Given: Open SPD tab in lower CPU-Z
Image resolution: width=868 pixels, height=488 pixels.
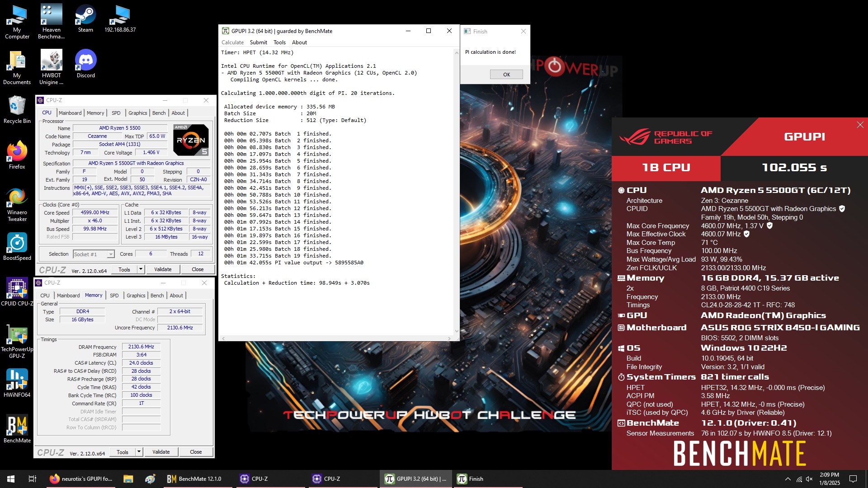Looking at the screenshot, I should click(114, 296).
